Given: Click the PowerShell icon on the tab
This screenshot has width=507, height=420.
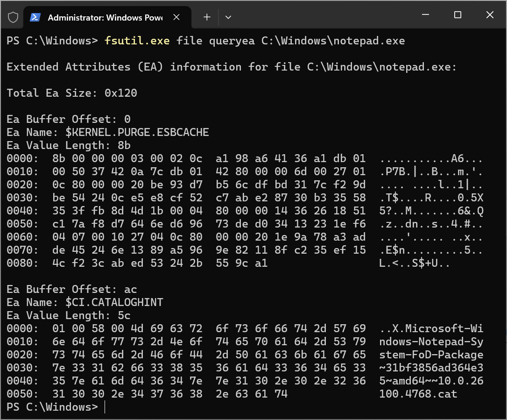Looking at the screenshot, I should pyautogui.click(x=35, y=17).
